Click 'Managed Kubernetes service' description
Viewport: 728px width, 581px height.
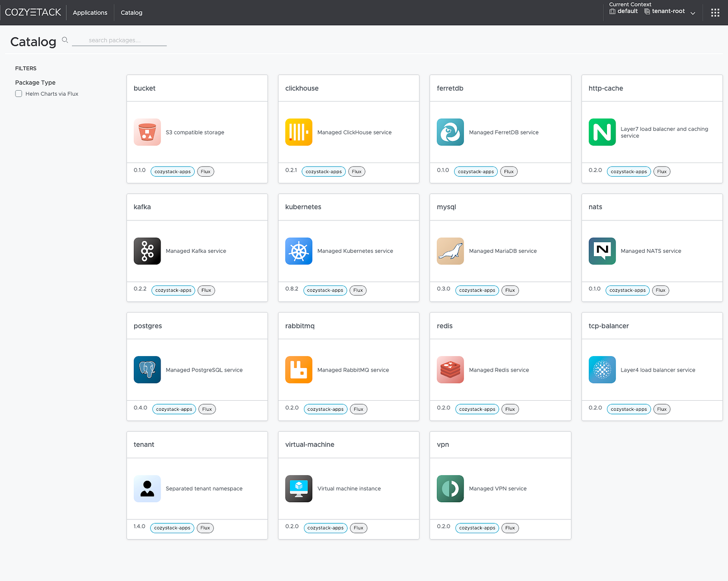[355, 251]
